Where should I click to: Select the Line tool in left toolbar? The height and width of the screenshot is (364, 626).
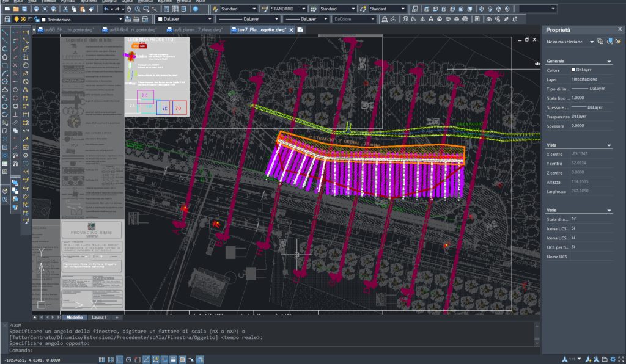[x=5, y=32]
